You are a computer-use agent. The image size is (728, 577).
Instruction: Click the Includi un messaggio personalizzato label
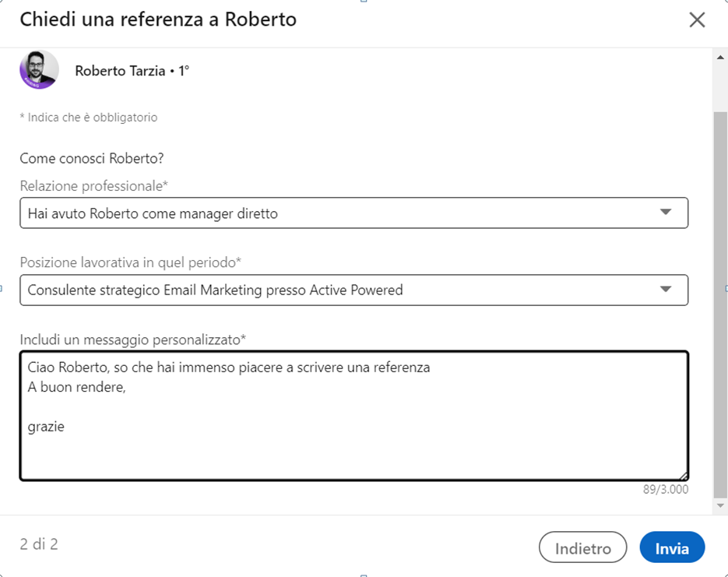tap(132, 340)
